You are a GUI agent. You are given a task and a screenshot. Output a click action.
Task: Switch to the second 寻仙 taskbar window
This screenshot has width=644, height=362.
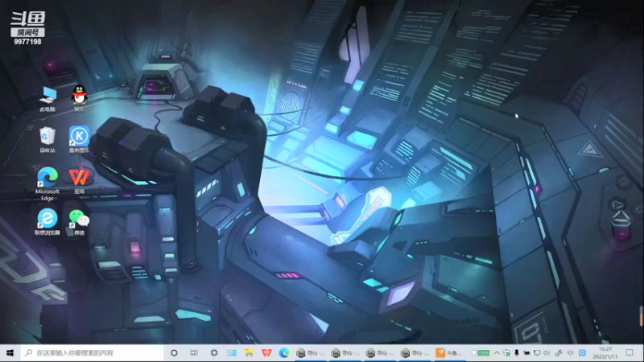click(x=345, y=353)
